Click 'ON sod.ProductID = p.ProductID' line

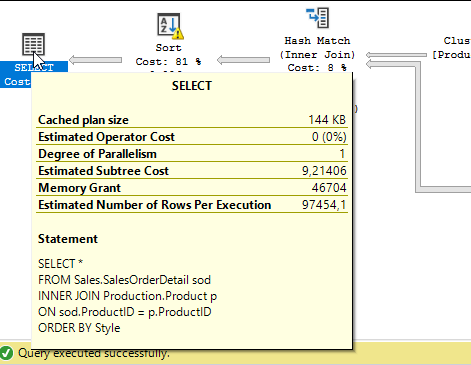click(125, 312)
